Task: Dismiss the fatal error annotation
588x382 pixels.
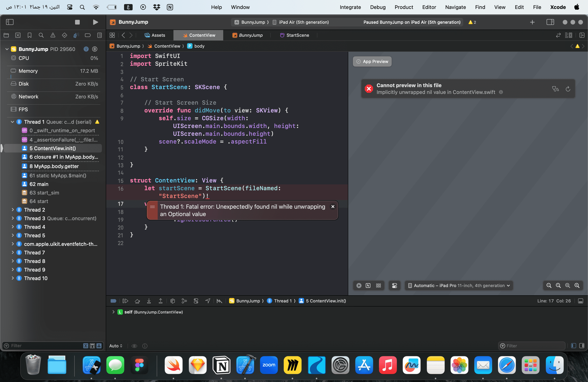Action: pyautogui.click(x=333, y=207)
